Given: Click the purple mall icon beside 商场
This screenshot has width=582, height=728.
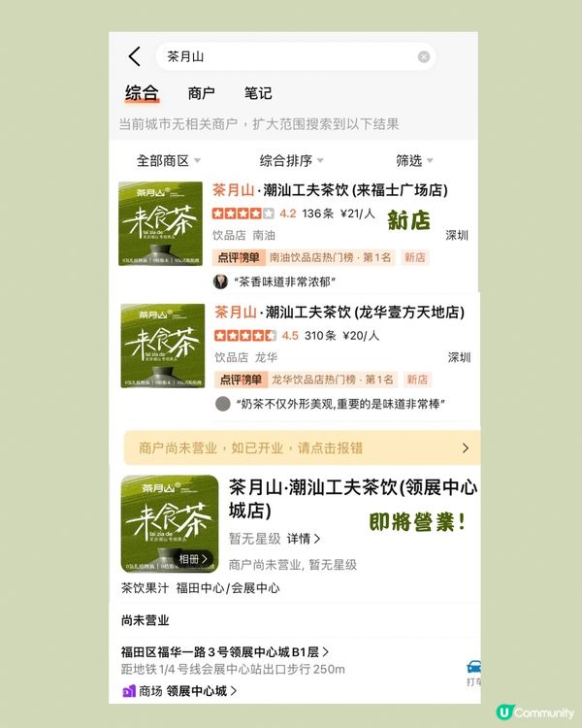Looking at the screenshot, I should [x=129, y=691].
